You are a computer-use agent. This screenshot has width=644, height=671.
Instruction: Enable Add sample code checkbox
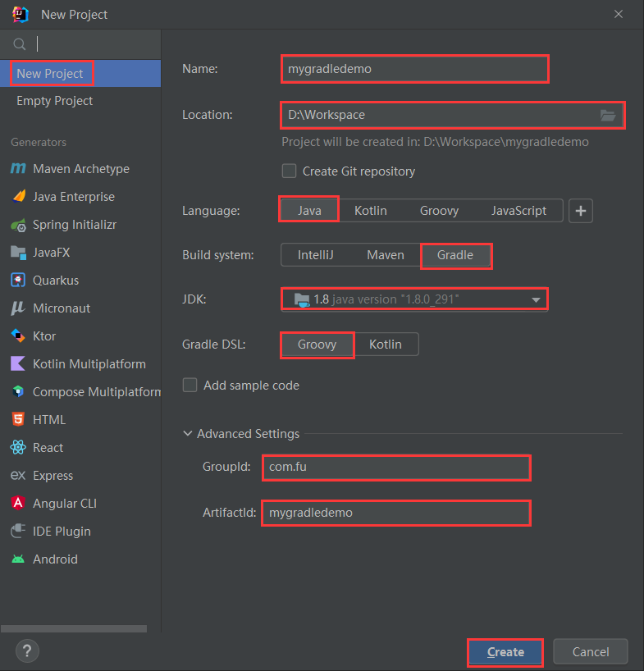pyautogui.click(x=190, y=386)
